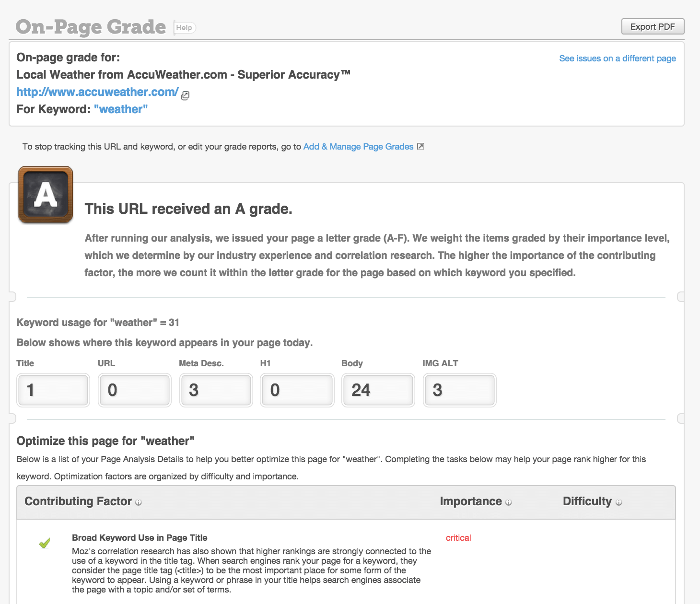Click green checkmark for Broad Keyword Use
Image resolution: width=700 pixels, height=604 pixels.
coord(45,543)
